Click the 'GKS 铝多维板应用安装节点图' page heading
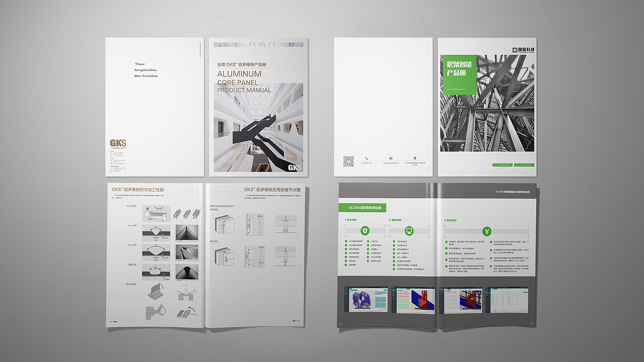Viewport: 644px width, 362px height. click(272, 190)
